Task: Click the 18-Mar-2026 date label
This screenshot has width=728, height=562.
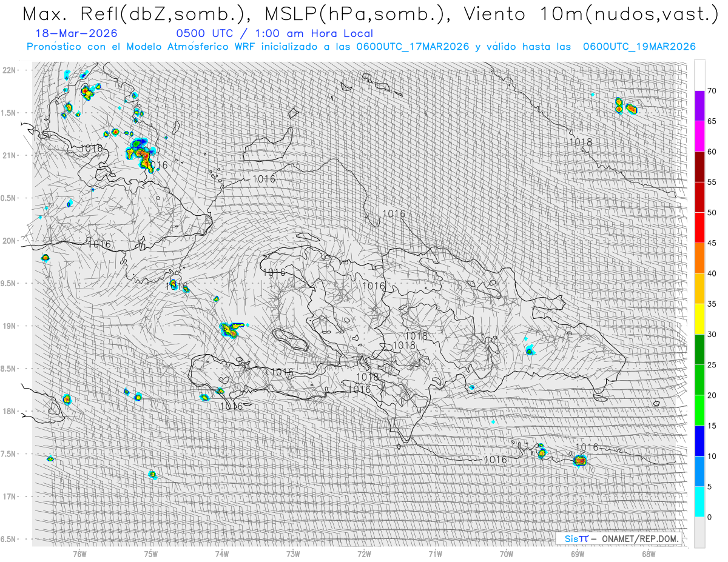Action: pyautogui.click(x=76, y=33)
